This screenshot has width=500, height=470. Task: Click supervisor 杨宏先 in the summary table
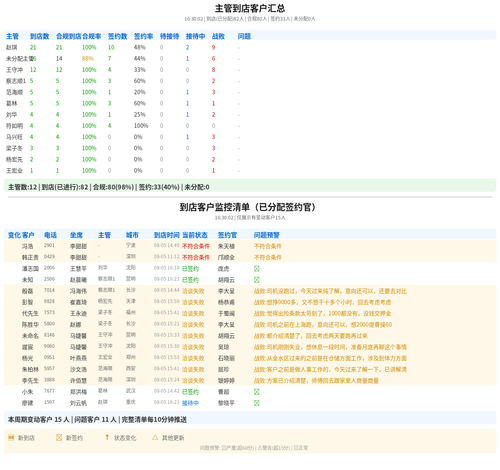tap(14, 160)
